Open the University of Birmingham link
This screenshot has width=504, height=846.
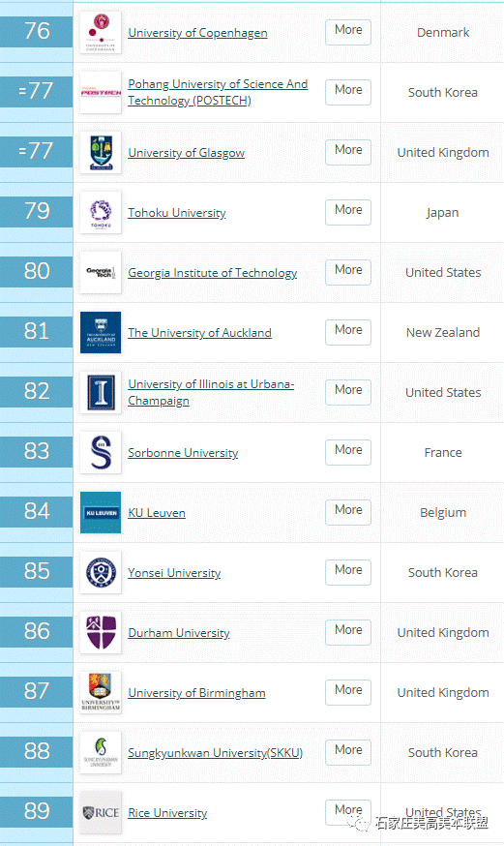[x=196, y=693]
